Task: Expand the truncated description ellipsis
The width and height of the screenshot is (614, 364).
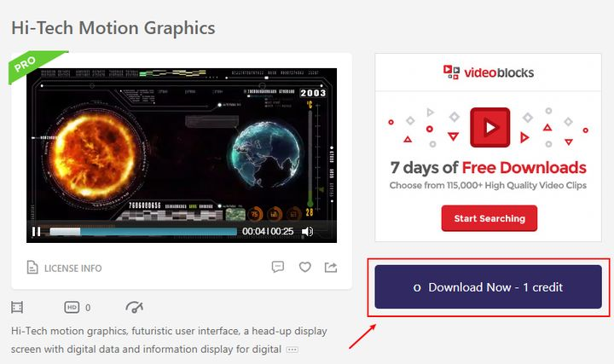Action: (293, 350)
